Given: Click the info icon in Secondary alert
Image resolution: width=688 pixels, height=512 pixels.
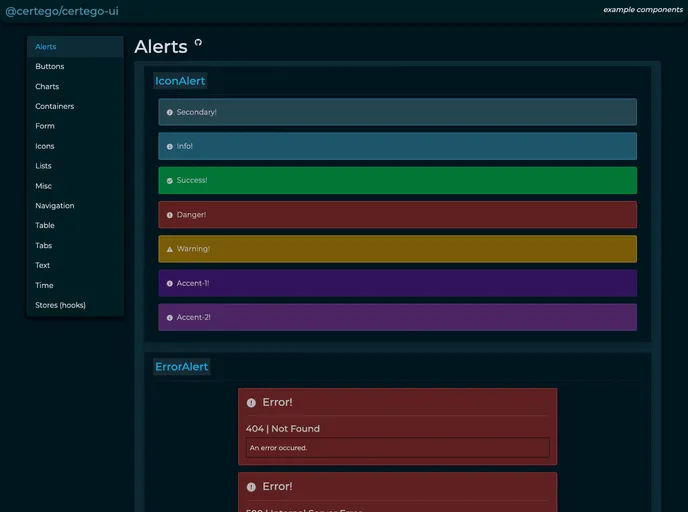Looking at the screenshot, I should click(x=169, y=112).
